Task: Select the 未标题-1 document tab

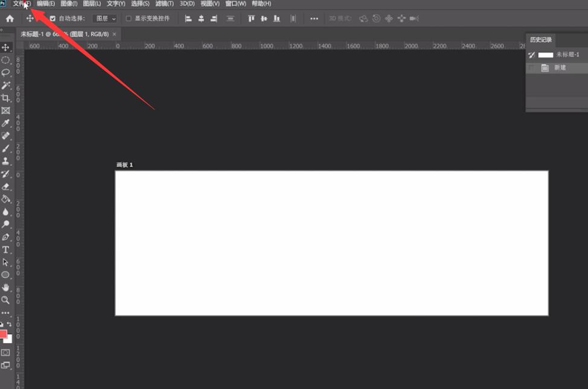Action: [65, 34]
